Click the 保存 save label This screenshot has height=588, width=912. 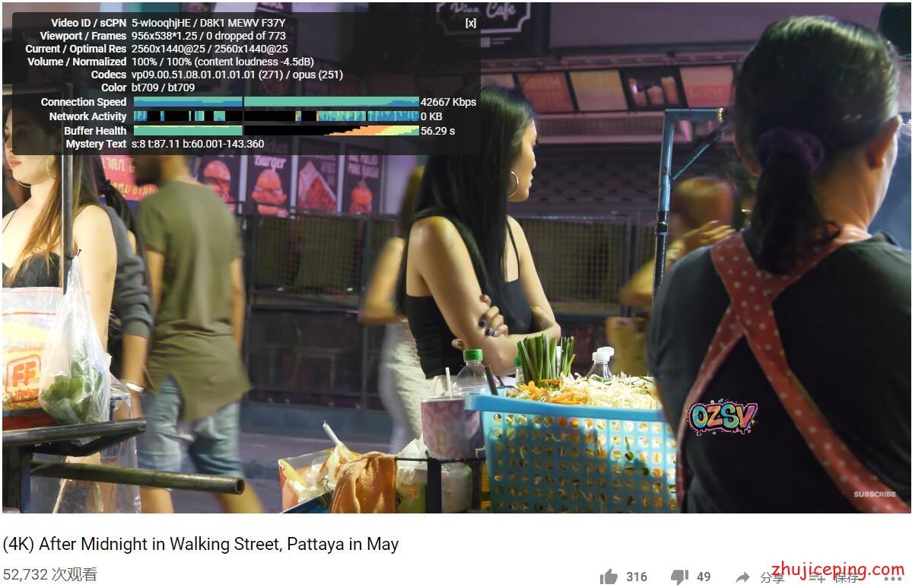click(847, 577)
